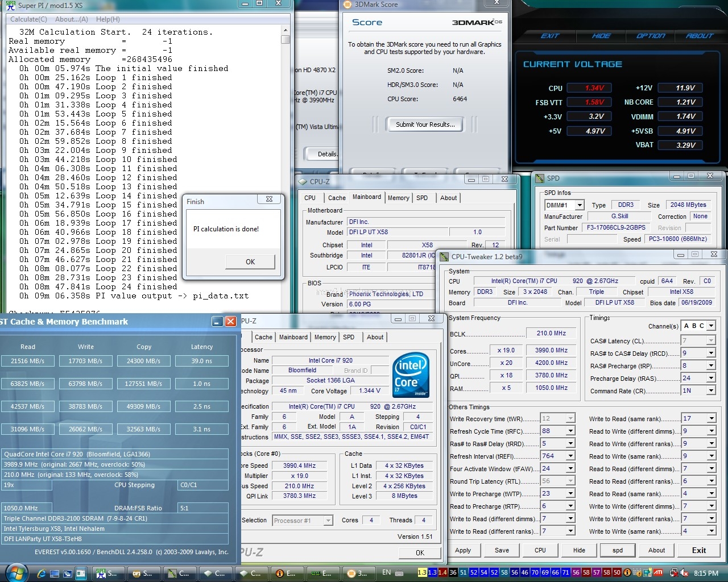
Task: Switch to the SPD tab in lower CPU-Z window
Action: [x=349, y=337]
